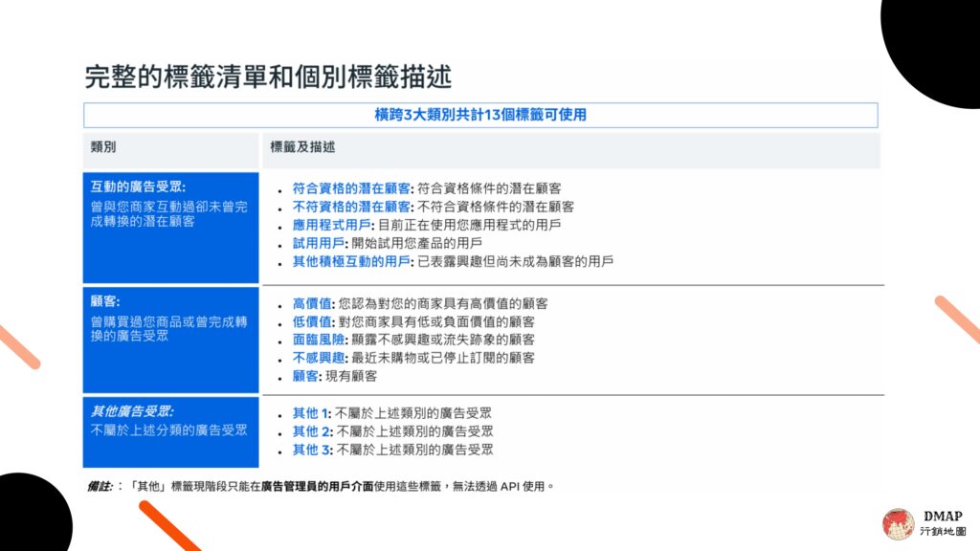Click text 開始試用您產品的用戶
This screenshot has width=980, height=551.
coord(417,243)
